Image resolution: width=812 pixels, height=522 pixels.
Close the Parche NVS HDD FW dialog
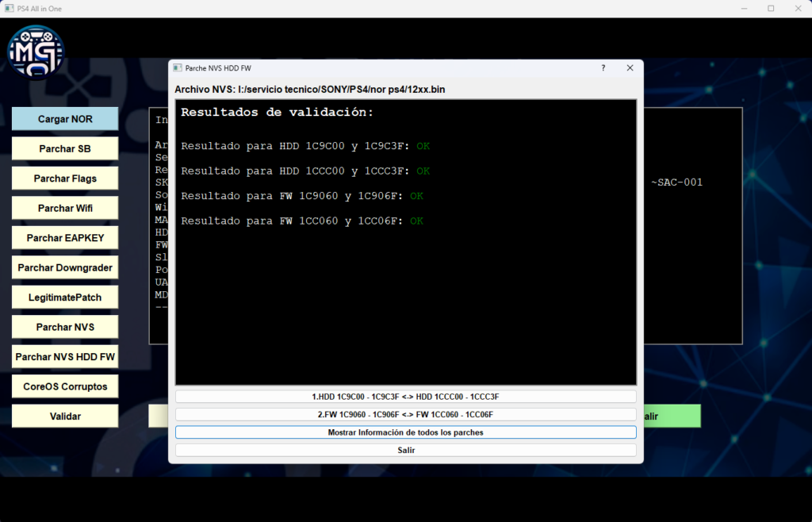[630, 68]
